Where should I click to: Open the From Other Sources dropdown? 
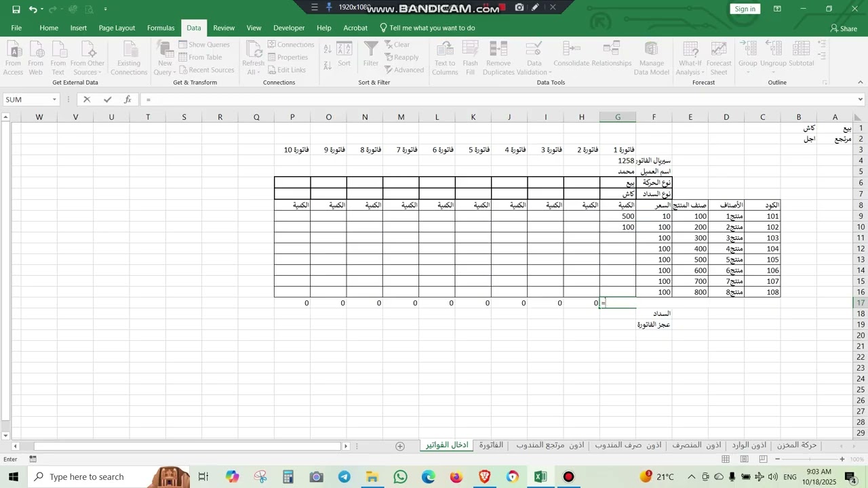point(87,59)
